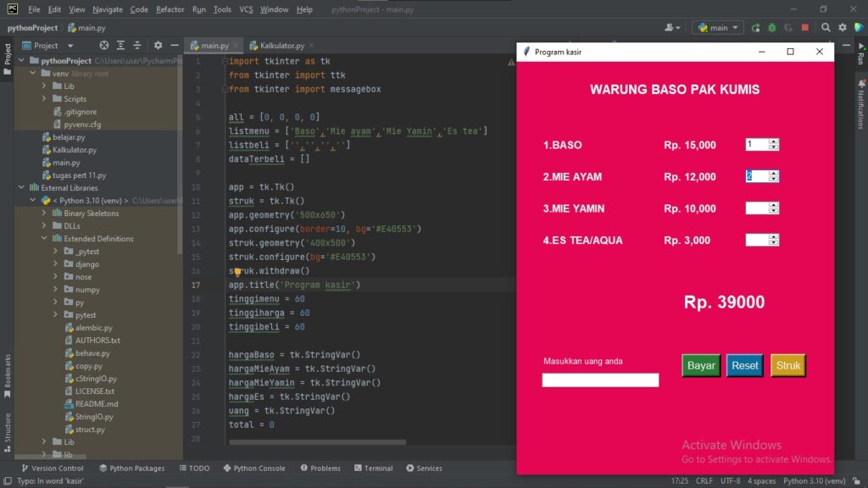
Task: Open the Project side tool tab
Action: (7, 58)
